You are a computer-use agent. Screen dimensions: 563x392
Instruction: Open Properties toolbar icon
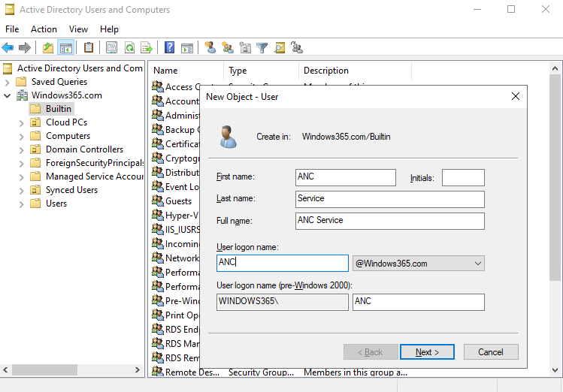coord(111,47)
